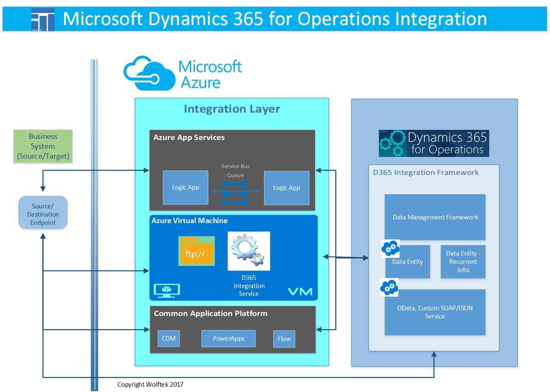Screen dimensions: 550x392
Task: Click the Business System (Source/Target) box
Action: coord(43,146)
